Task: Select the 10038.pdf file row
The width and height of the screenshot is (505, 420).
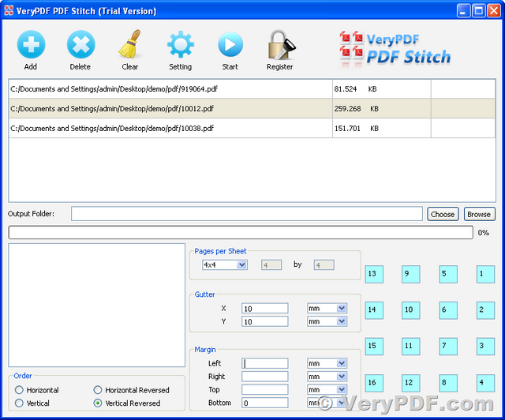Action: coord(252,128)
